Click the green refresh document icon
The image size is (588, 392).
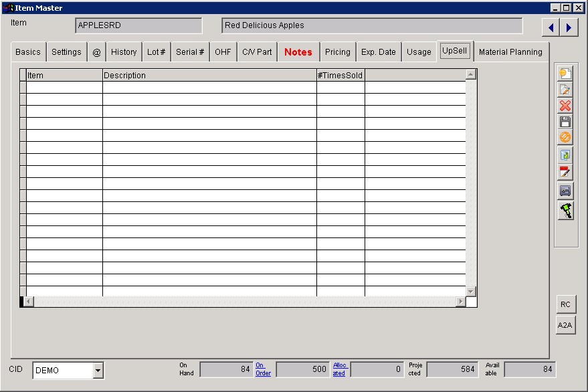(565, 155)
